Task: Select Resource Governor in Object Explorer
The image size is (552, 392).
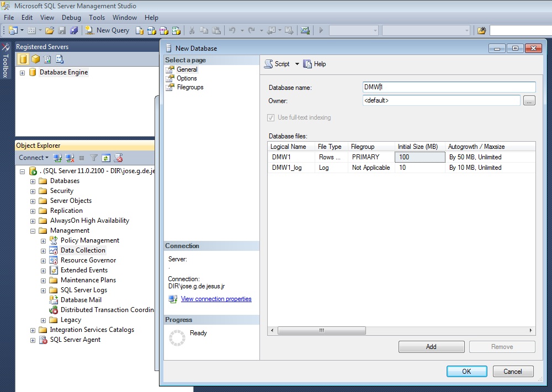Action: pyautogui.click(x=88, y=260)
